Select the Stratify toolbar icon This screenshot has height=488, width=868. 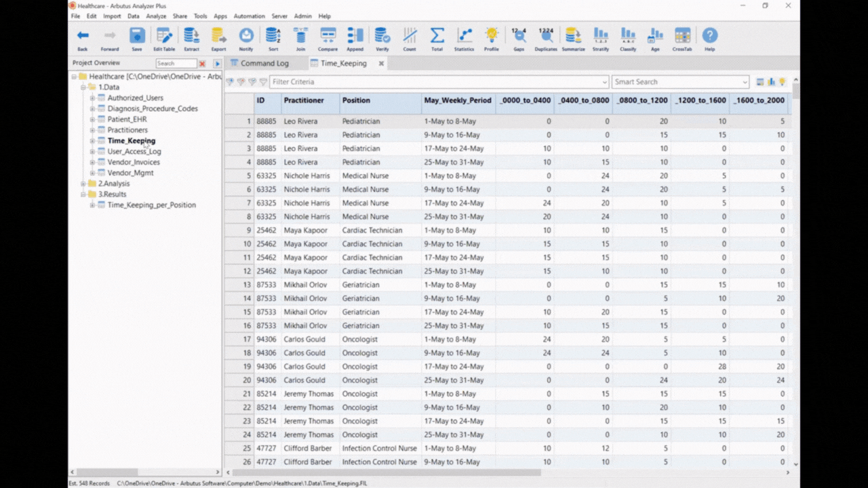tap(600, 39)
